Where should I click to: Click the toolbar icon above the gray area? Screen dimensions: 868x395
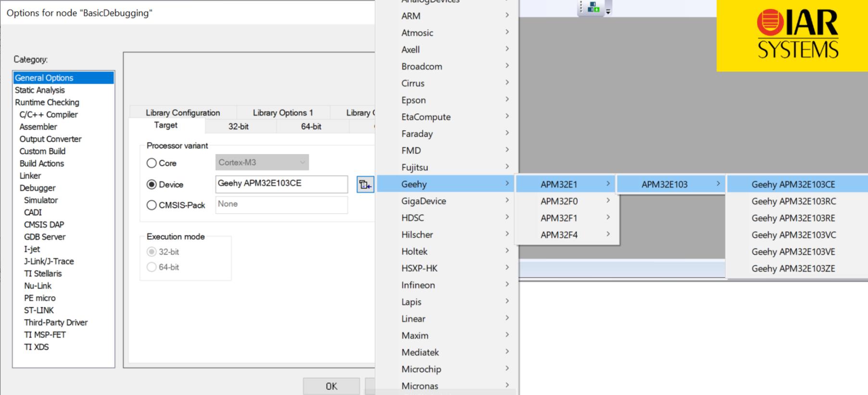click(x=594, y=7)
